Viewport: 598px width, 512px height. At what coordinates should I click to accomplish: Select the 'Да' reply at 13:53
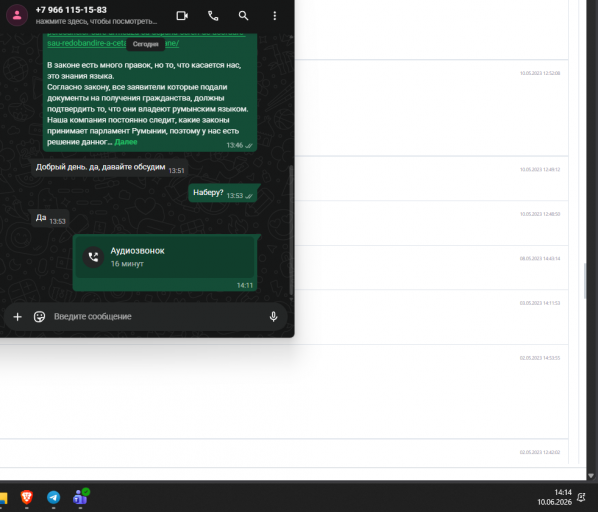[50, 218]
